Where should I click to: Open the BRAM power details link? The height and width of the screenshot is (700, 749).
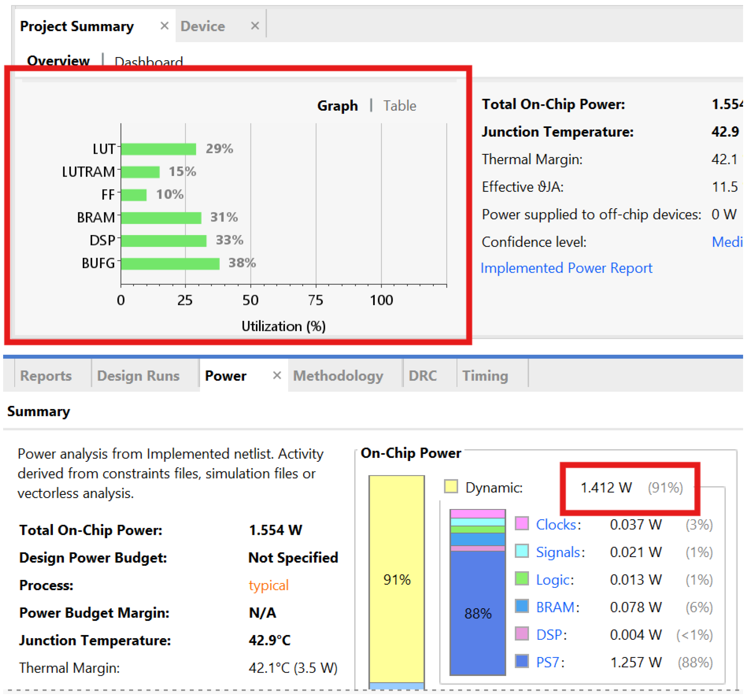(x=555, y=607)
